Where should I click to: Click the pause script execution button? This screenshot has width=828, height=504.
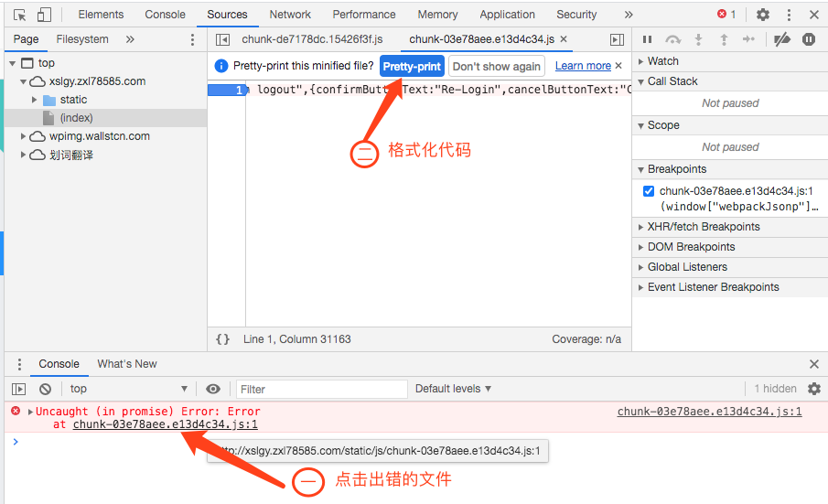coord(647,39)
